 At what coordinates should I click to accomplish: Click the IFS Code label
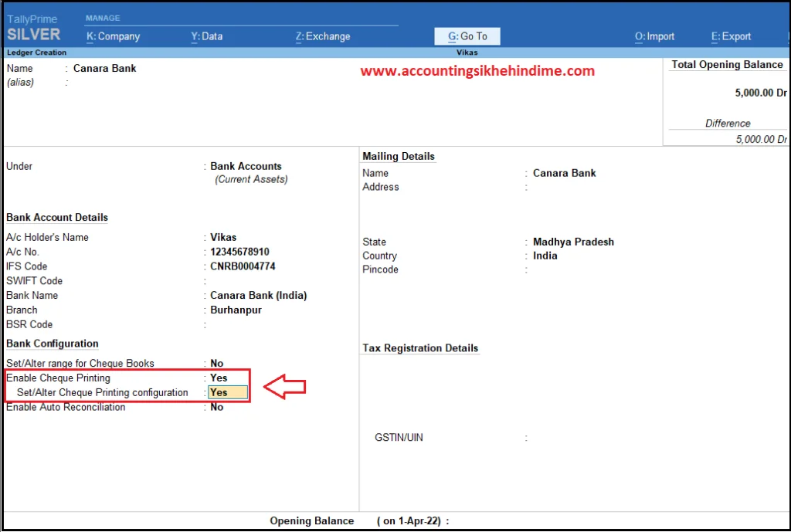tap(27, 266)
